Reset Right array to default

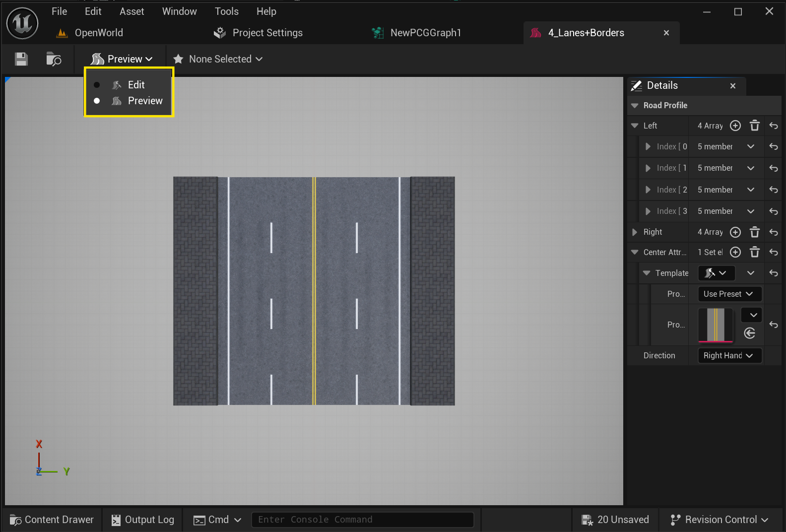[774, 232]
